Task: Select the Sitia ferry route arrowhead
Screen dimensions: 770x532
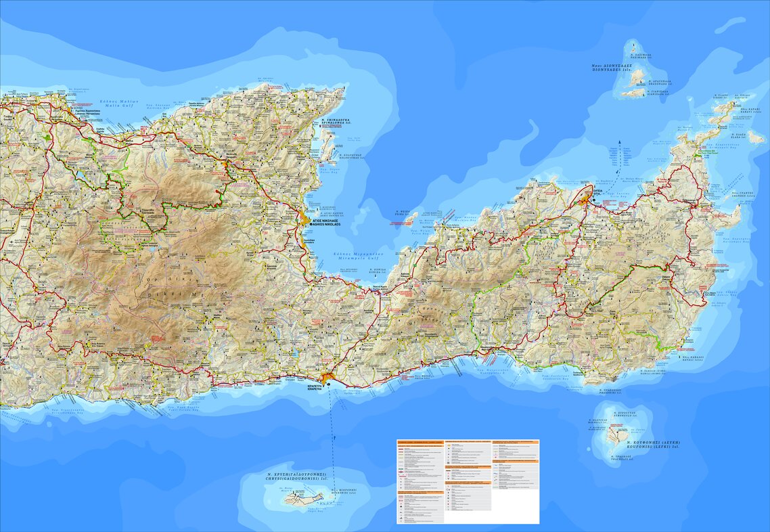Action: pos(620,142)
